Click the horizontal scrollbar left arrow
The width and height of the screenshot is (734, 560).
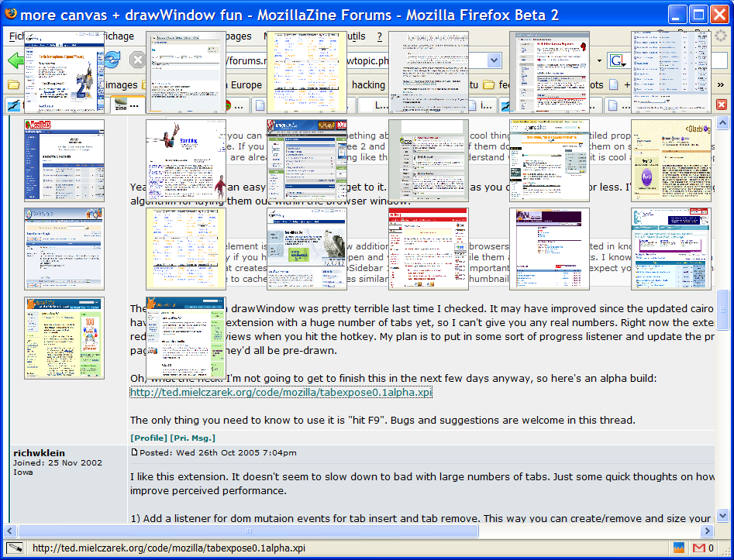(x=10, y=531)
